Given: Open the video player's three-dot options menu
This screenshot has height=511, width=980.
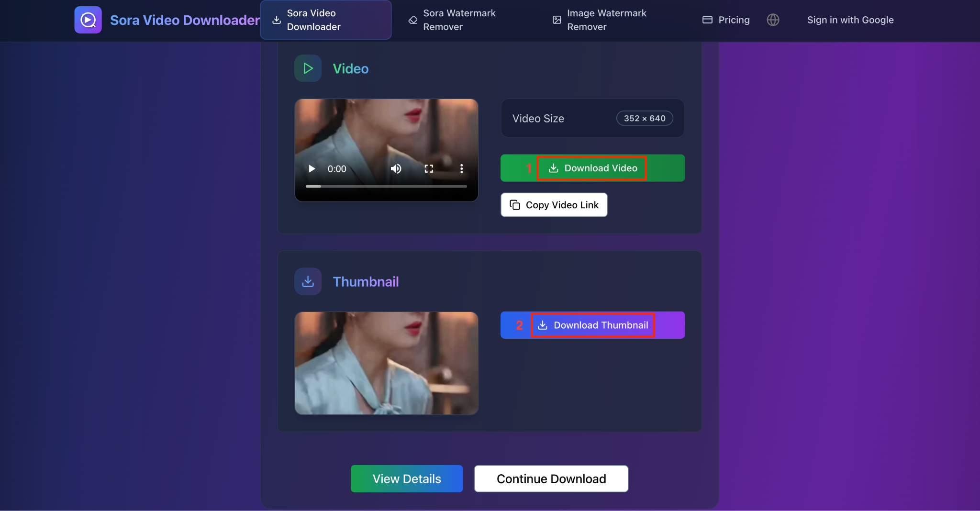Looking at the screenshot, I should pyautogui.click(x=461, y=168).
